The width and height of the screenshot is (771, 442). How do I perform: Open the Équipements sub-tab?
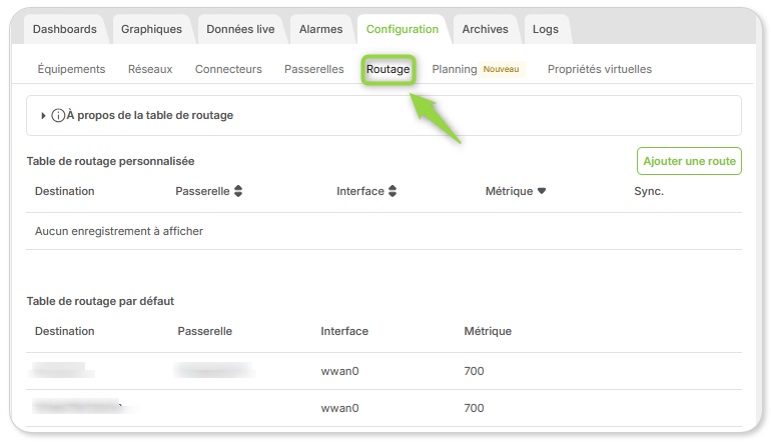[x=71, y=69]
